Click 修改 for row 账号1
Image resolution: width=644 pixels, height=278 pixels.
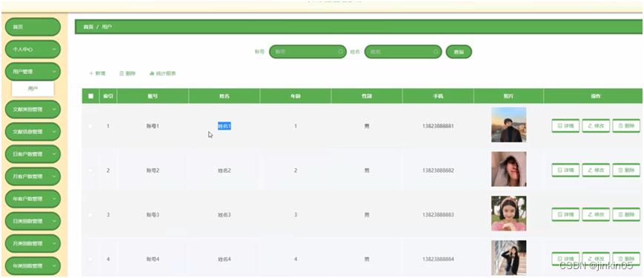click(596, 125)
